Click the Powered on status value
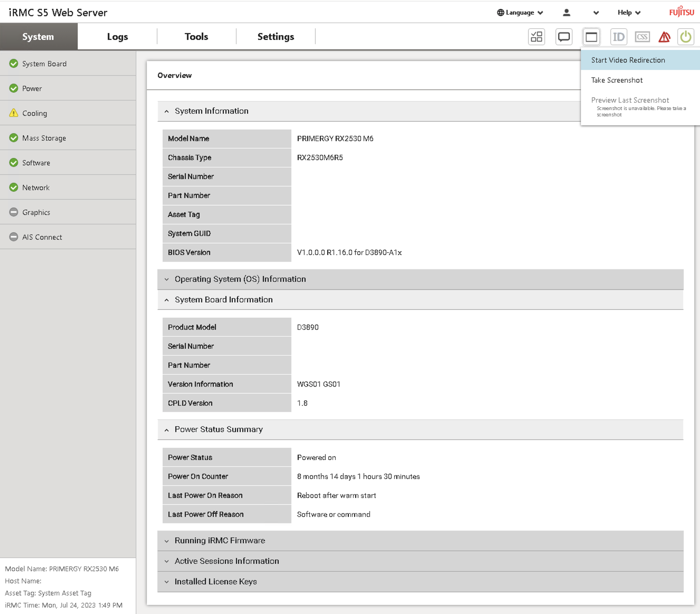Viewport: 700px width, 614px height. point(316,457)
